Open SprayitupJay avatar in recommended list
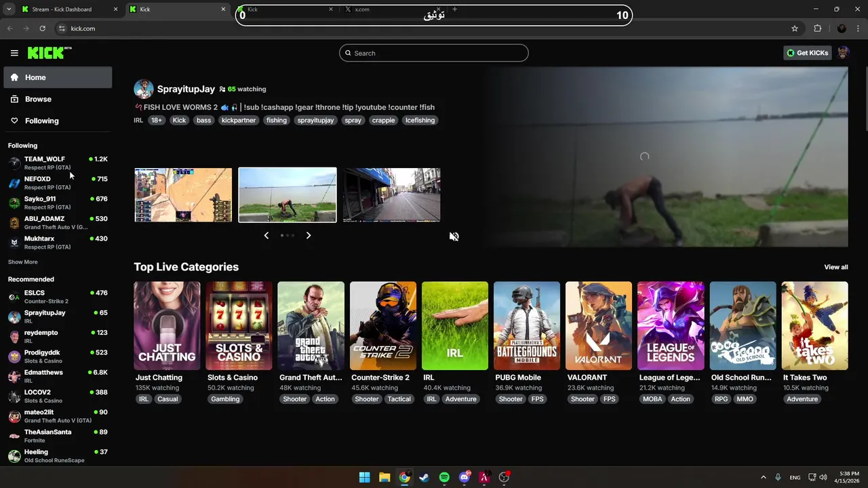The height and width of the screenshot is (488, 868). point(14,317)
